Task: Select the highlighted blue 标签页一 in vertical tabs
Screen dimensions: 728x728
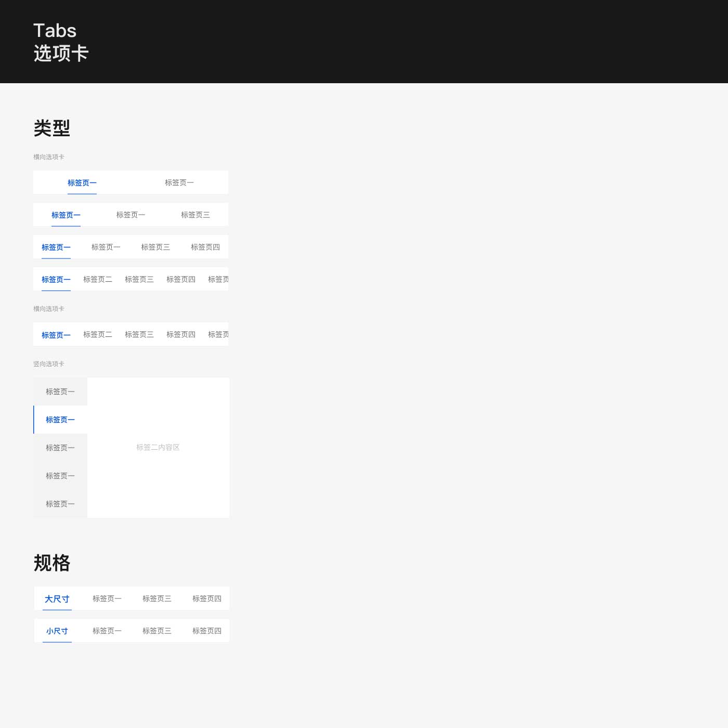Action: [60, 420]
